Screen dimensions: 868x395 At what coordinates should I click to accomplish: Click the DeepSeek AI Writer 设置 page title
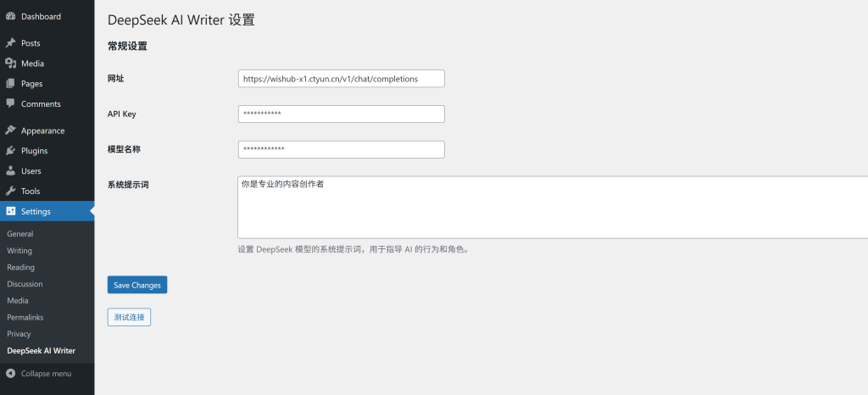(x=181, y=19)
